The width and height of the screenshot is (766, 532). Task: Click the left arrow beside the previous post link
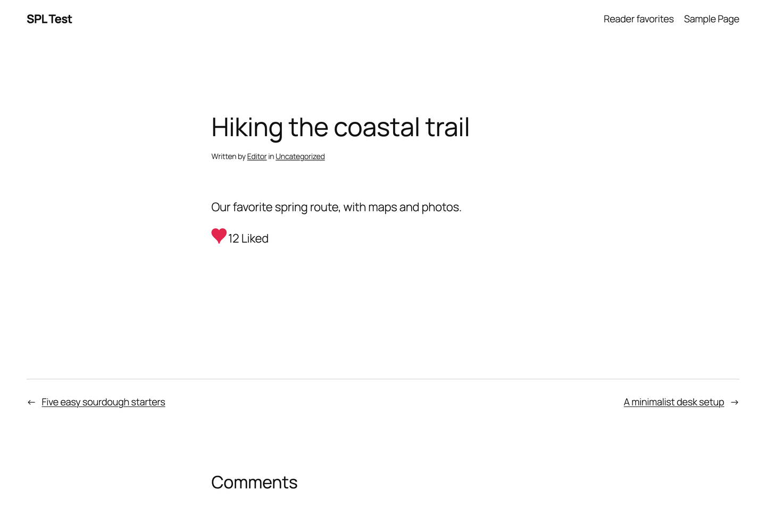point(31,402)
